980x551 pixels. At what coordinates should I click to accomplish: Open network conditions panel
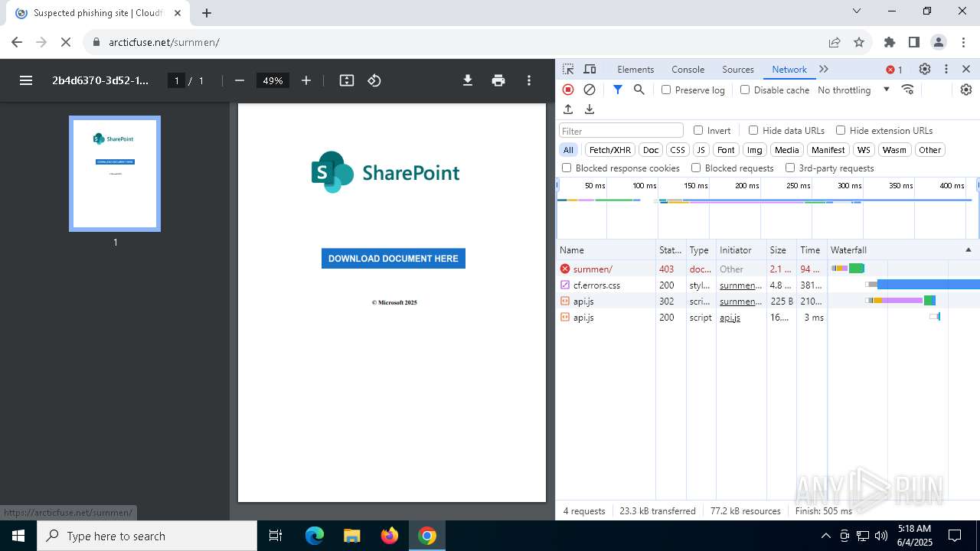[x=908, y=90]
